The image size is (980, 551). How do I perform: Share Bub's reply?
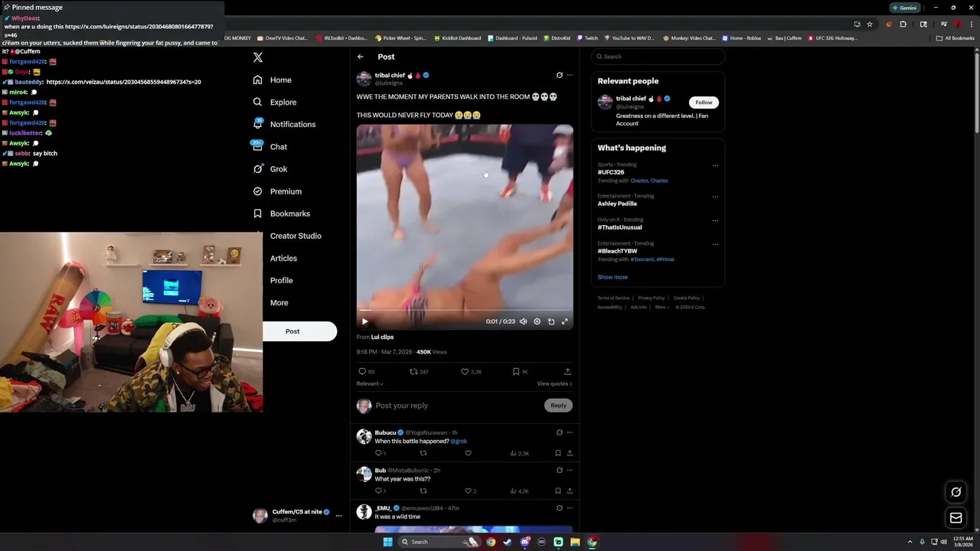tap(570, 491)
